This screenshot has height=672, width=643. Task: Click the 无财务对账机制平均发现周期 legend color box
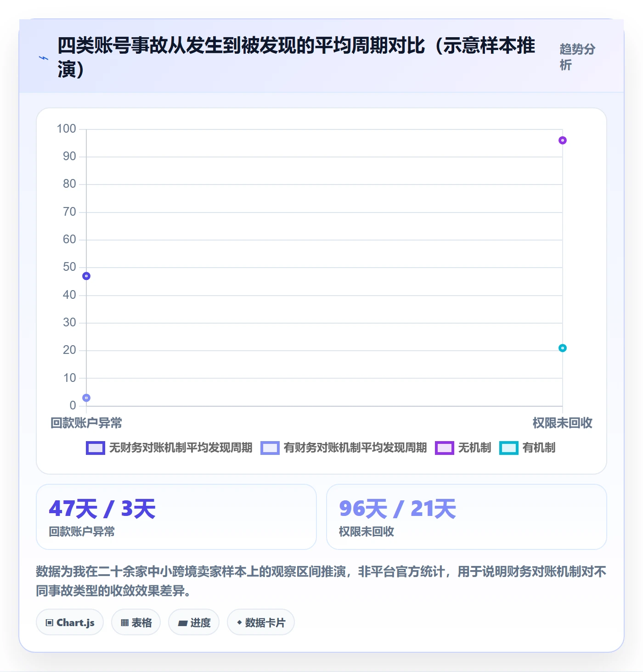coord(96,448)
